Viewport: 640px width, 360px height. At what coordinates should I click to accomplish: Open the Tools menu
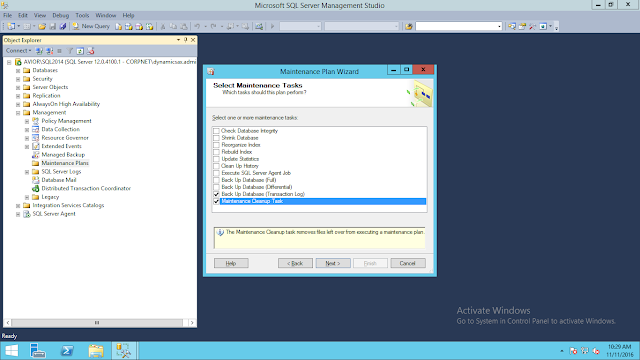82,16
